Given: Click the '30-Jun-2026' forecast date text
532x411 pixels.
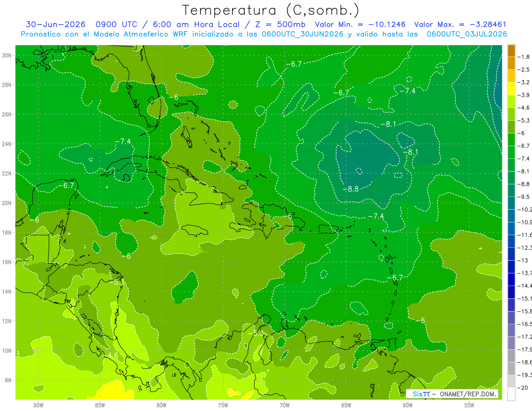Looking at the screenshot, I should coord(55,24).
